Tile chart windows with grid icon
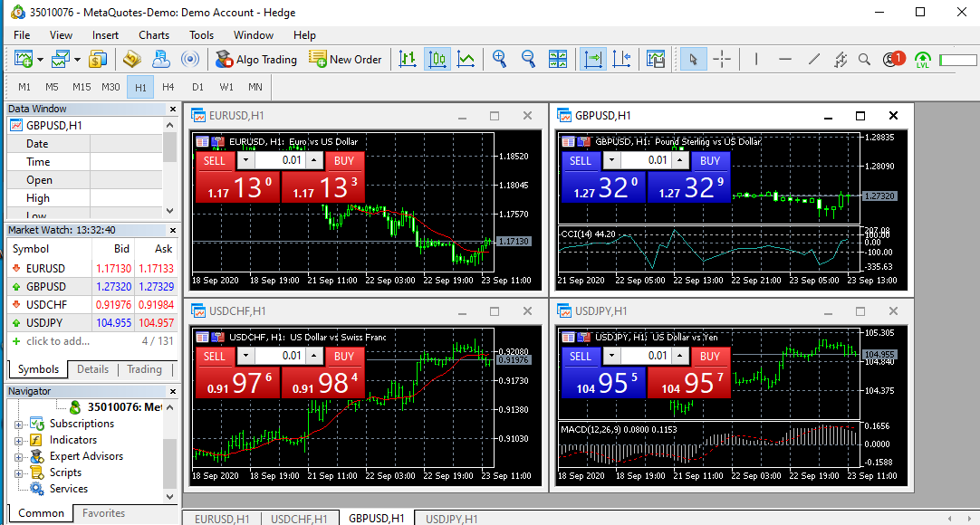The height and width of the screenshot is (525, 980). tap(558, 60)
